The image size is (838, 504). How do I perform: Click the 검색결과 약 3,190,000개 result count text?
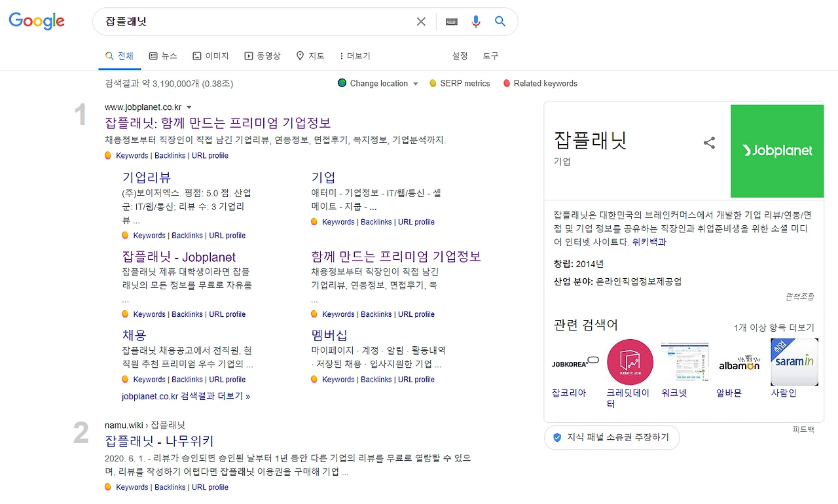[169, 84]
